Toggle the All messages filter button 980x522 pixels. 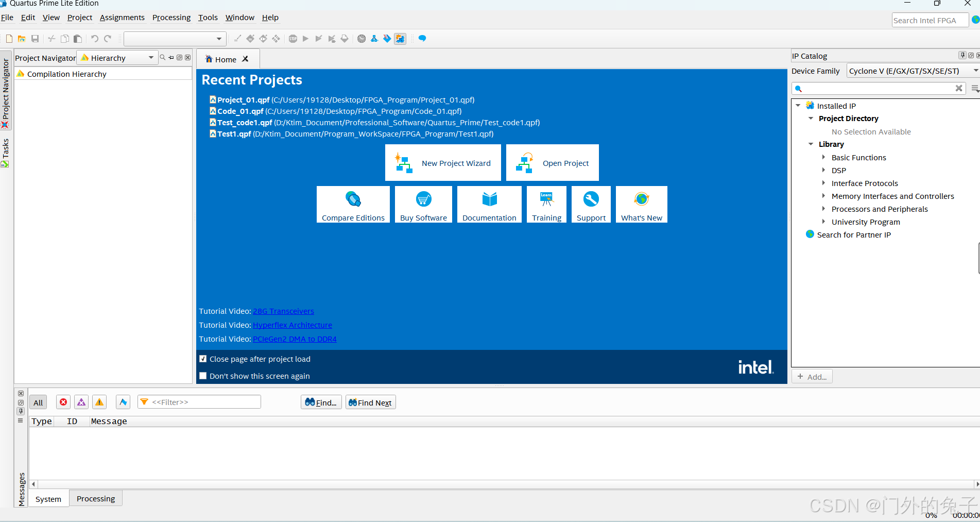(38, 402)
